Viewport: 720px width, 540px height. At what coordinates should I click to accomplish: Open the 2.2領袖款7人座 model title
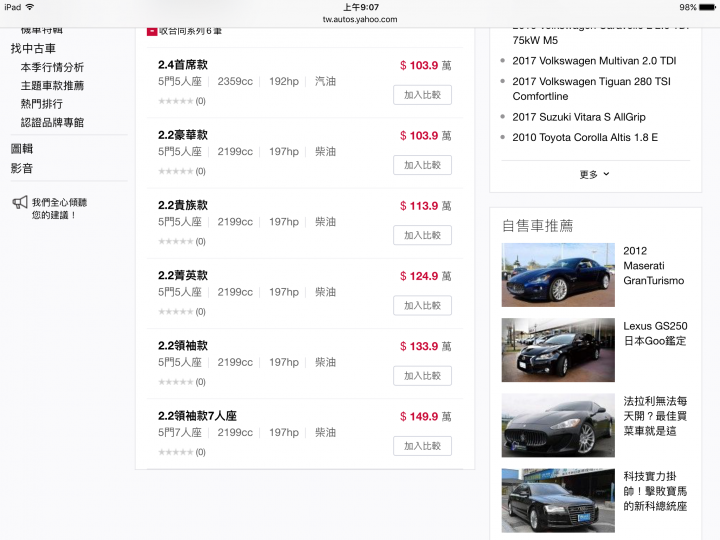pyautogui.click(x=197, y=416)
